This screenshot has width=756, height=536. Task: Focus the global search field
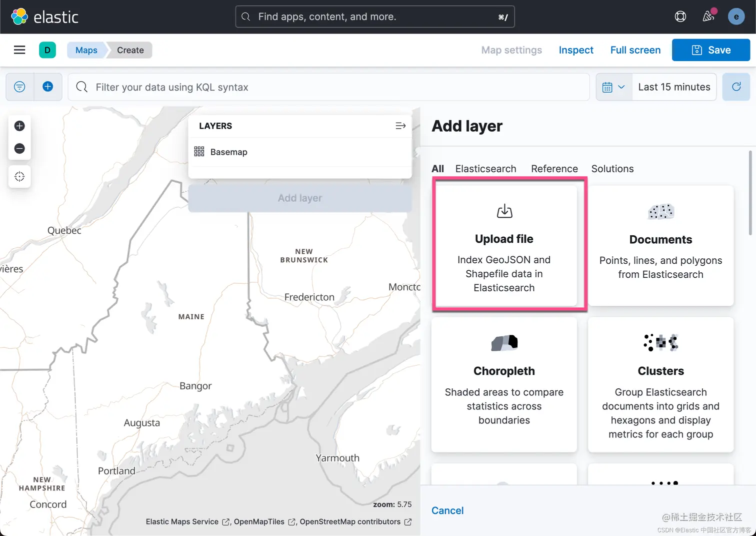click(x=375, y=17)
